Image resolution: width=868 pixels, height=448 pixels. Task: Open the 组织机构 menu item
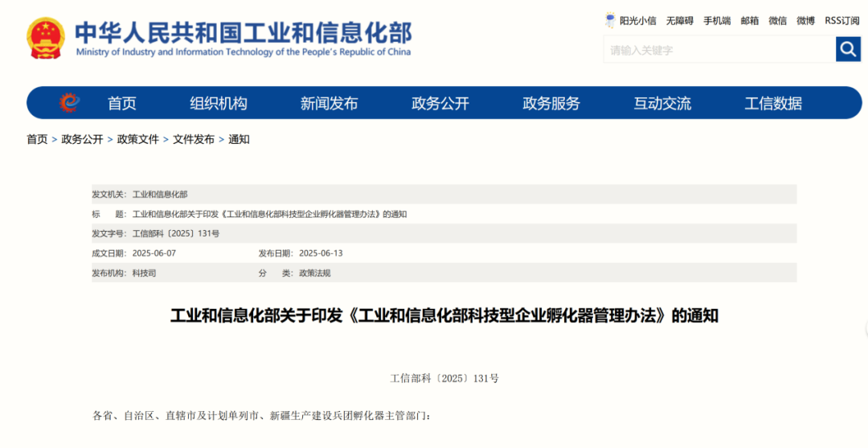(x=219, y=103)
